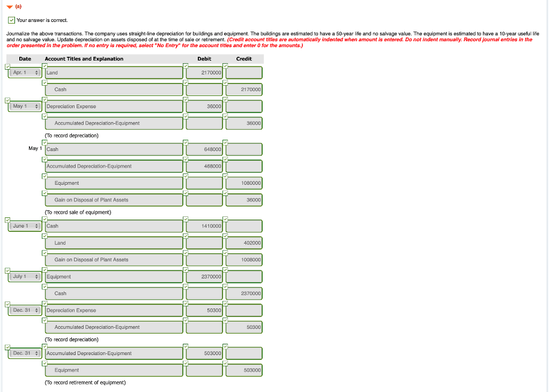Click the checkmark above the 503000 credit amount

point(225,363)
